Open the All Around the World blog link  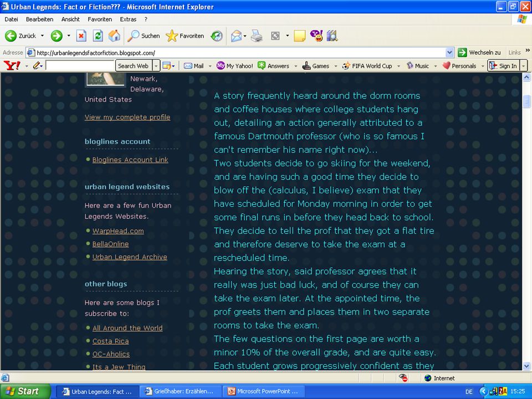[x=127, y=328]
